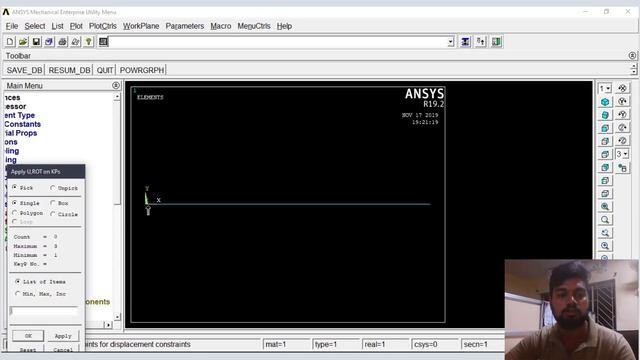Open the WorkPlane menu
The width and height of the screenshot is (640, 360).
141,26
